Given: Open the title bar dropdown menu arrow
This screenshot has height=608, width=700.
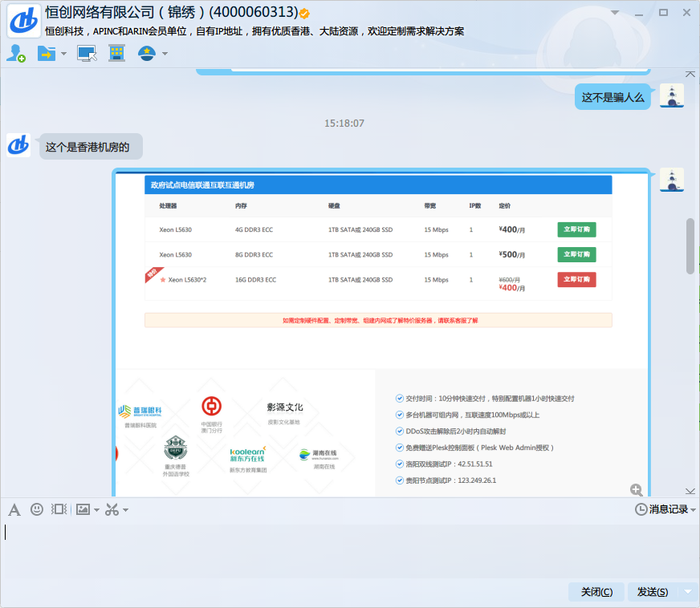Looking at the screenshot, I should click(615, 13).
